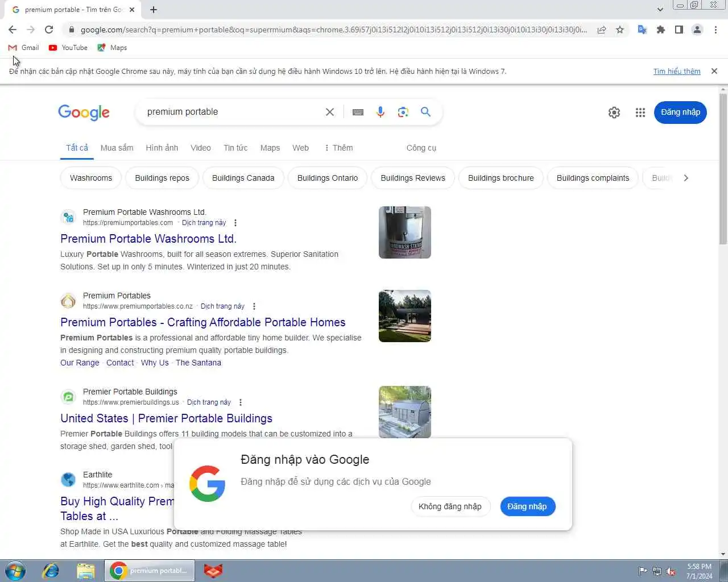This screenshot has width=728, height=582.
Task: Open the Action Center flag icon in tray
Action: coord(643,571)
